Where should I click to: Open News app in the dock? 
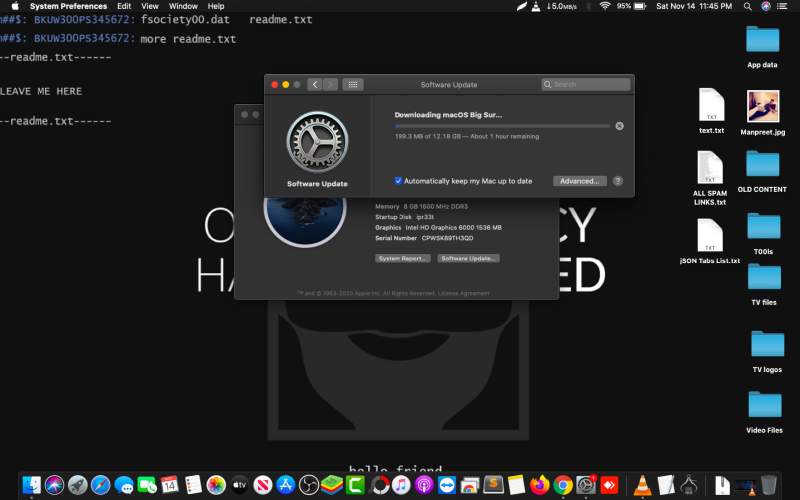(262, 485)
